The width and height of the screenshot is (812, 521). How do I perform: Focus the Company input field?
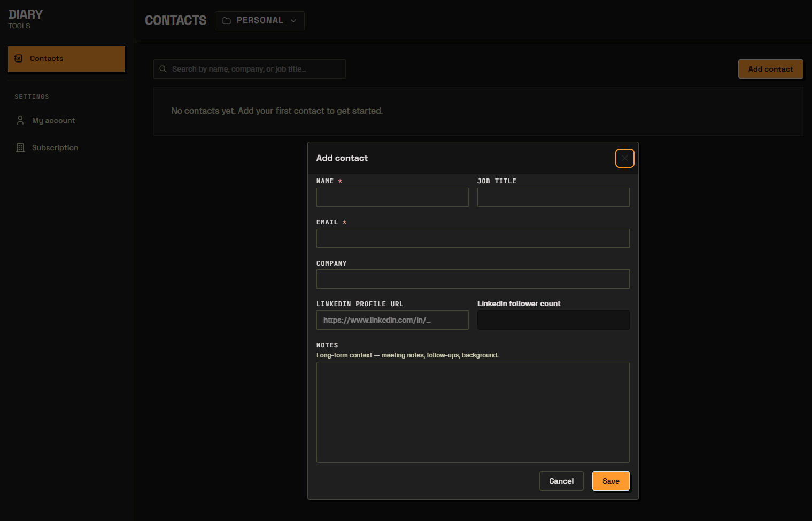click(x=473, y=279)
